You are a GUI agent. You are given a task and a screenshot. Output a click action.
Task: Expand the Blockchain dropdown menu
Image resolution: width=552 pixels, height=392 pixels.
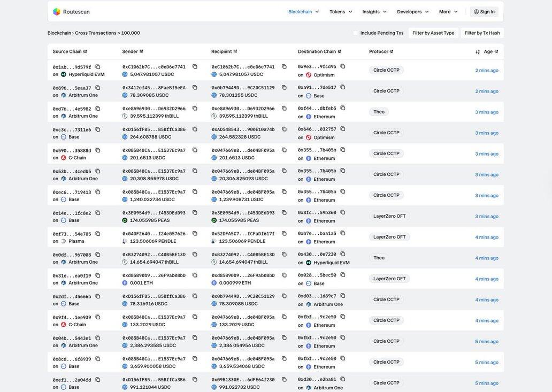(x=303, y=12)
